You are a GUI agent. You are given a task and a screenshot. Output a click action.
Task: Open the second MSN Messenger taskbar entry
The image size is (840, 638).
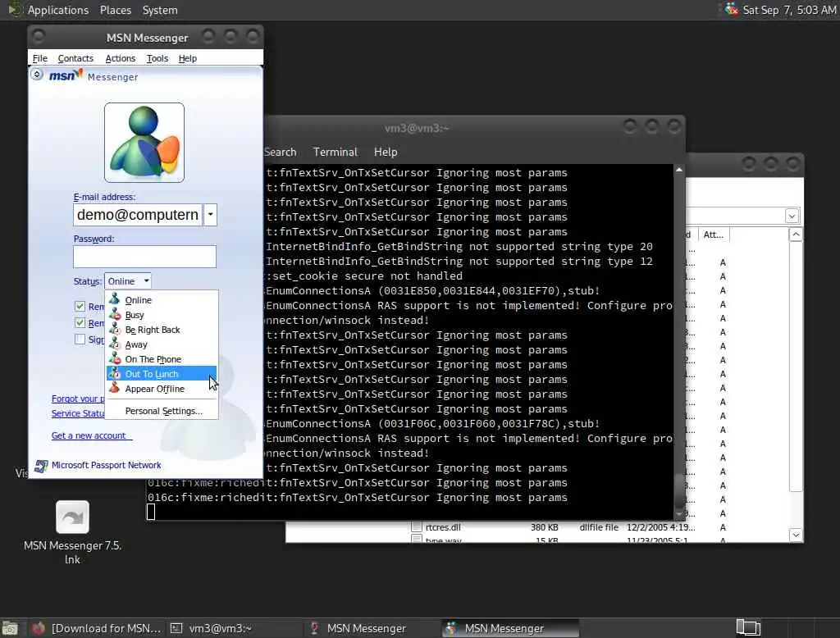click(510, 628)
